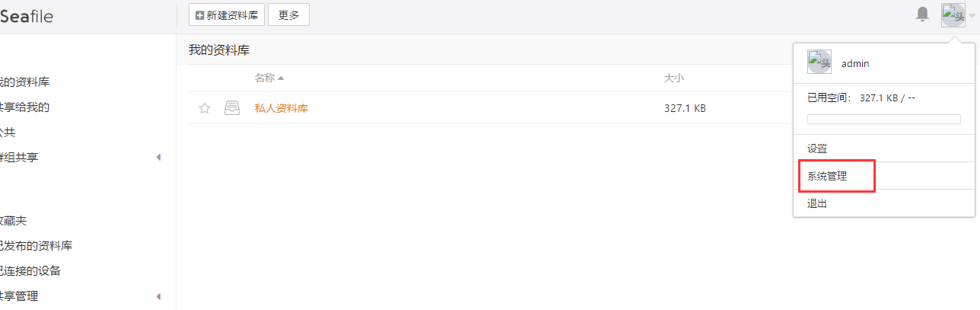This screenshot has width=980, height=310.
Task: Select 设置 from the user menu
Action: pos(817,149)
